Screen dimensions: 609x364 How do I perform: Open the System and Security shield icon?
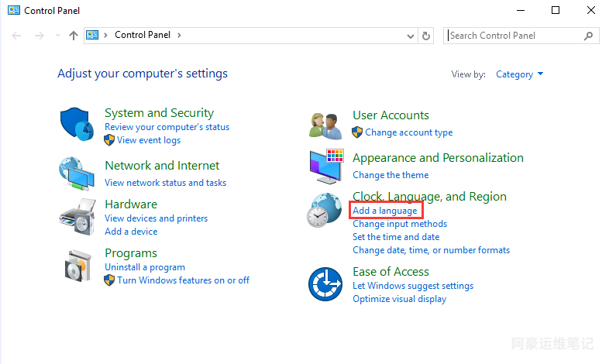click(x=77, y=124)
